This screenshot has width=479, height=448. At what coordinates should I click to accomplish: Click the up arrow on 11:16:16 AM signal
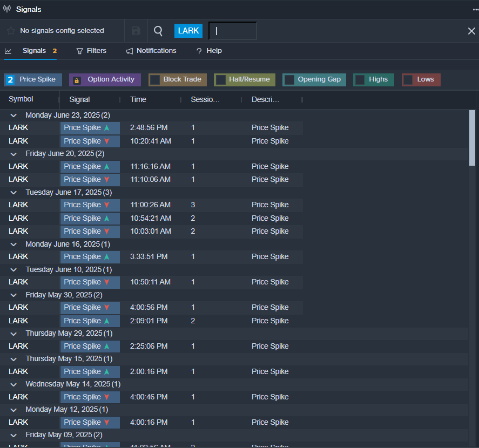[106, 166]
